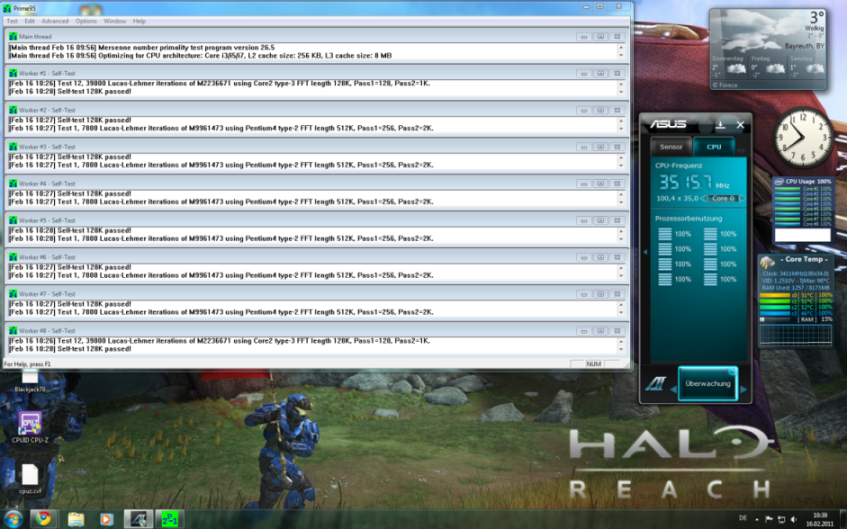Open Windows Media Player from the taskbar

click(x=106, y=519)
